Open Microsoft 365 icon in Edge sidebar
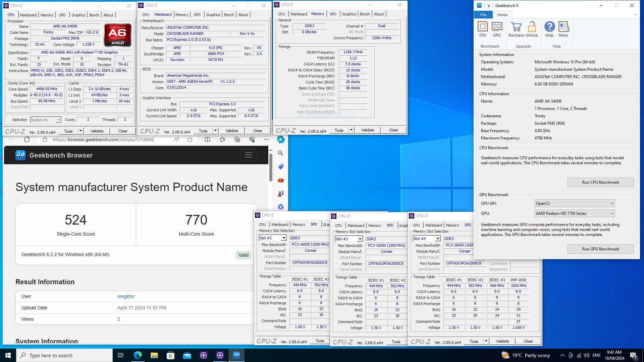The height and width of the screenshot is (362, 644). [x=281, y=207]
